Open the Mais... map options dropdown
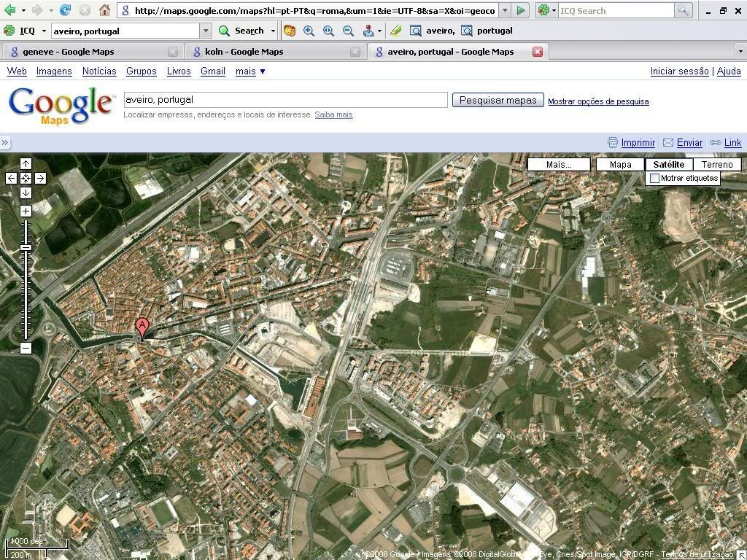The height and width of the screenshot is (560, 747). click(x=559, y=165)
